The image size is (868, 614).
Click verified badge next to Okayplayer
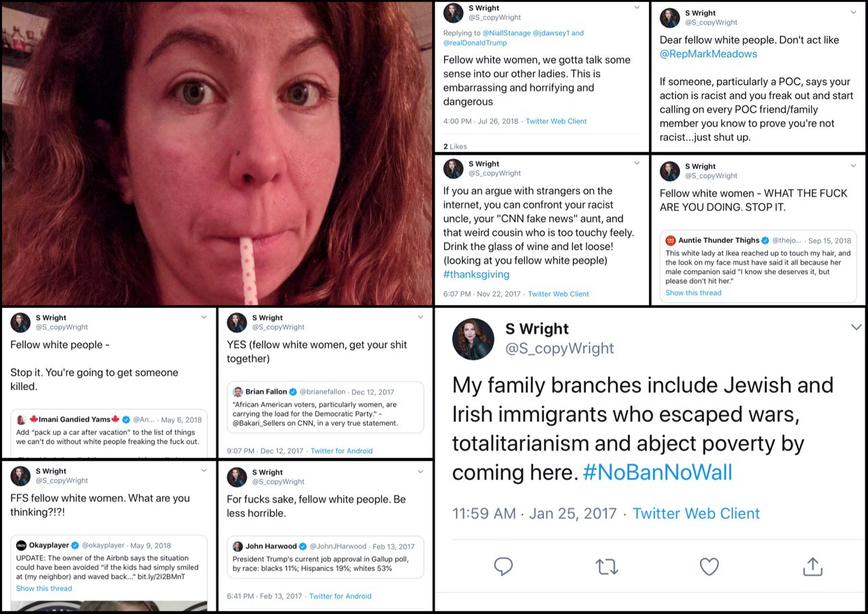[76, 545]
